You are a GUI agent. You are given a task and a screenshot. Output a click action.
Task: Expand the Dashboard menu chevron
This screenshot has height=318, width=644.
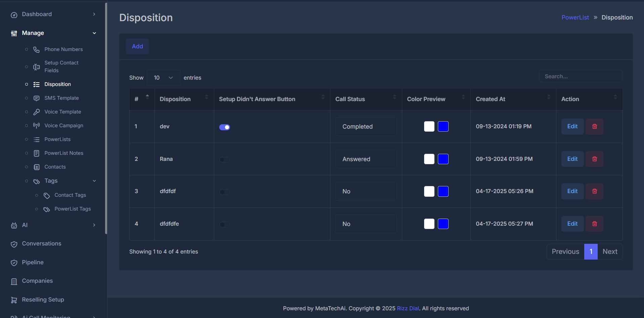(94, 14)
